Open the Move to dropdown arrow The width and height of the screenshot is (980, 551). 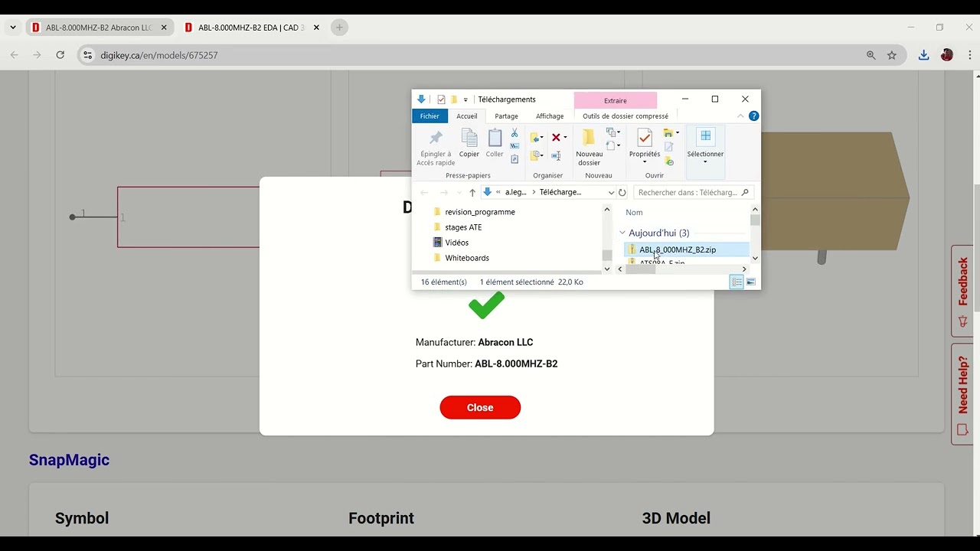pos(542,139)
